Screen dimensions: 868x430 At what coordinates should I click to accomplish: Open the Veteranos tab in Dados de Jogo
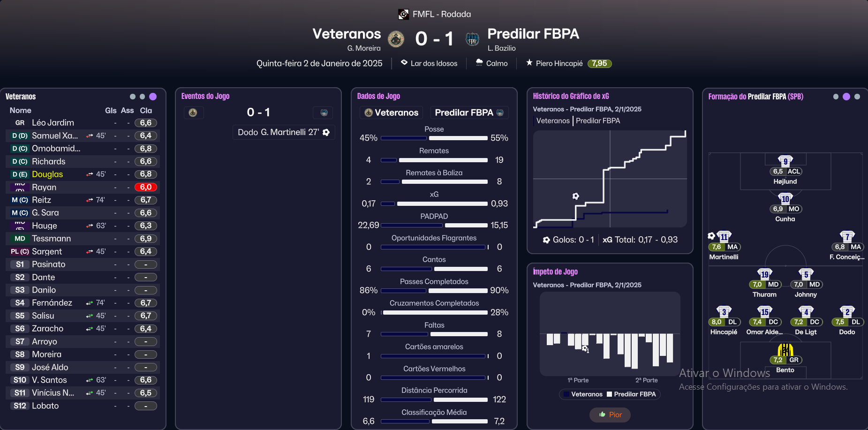click(392, 113)
